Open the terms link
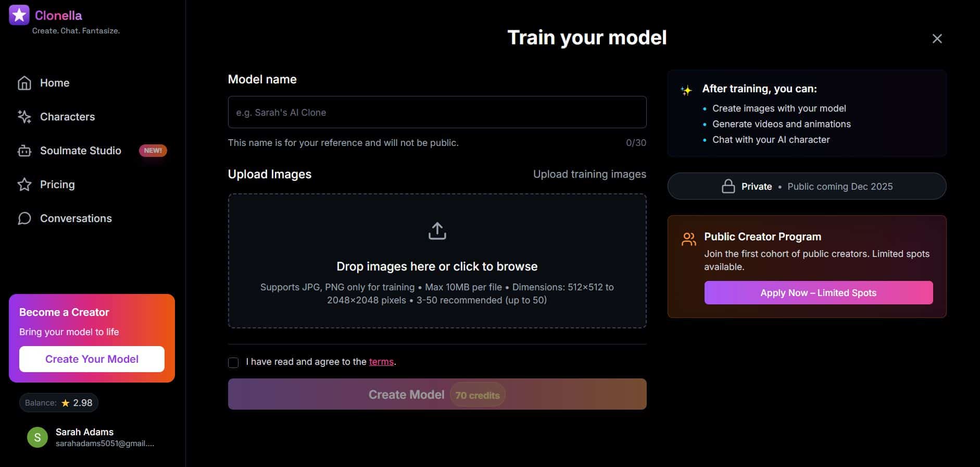Image resolution: width=980 pixels, height=467 pixels. coord(381,362)
